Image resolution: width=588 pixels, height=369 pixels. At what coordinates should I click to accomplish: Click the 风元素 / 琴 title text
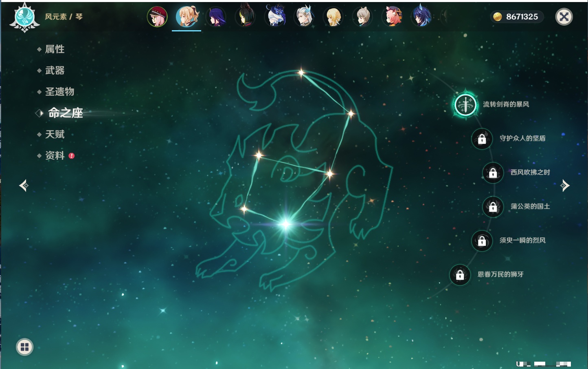[x=64, y=17]
